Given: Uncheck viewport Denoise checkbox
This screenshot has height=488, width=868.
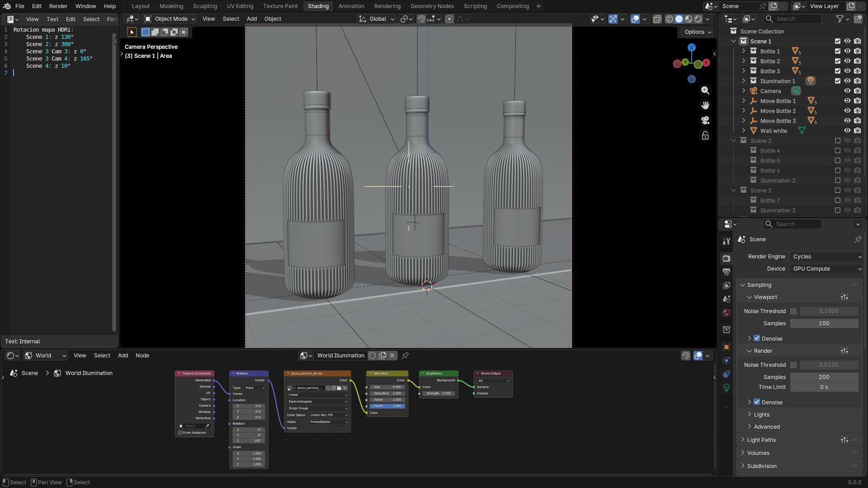Looking at the screenshot, I should 757,338.
